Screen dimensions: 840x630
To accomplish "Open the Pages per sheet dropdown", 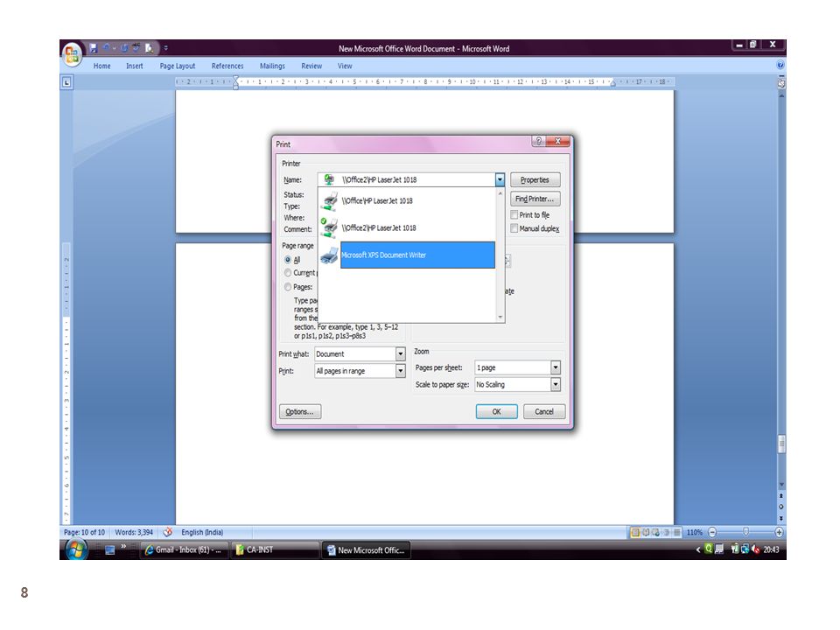I will click(556, 367).
